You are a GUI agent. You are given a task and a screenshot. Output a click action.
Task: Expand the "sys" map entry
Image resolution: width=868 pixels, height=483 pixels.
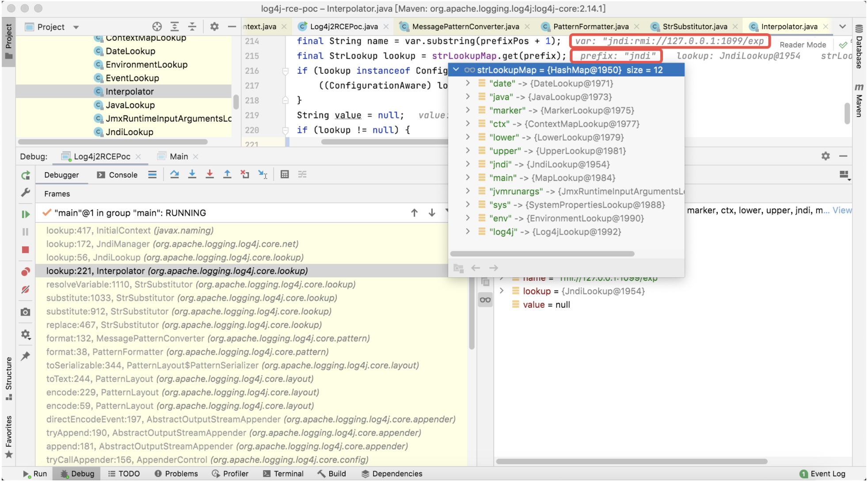[x=468, y=204]
